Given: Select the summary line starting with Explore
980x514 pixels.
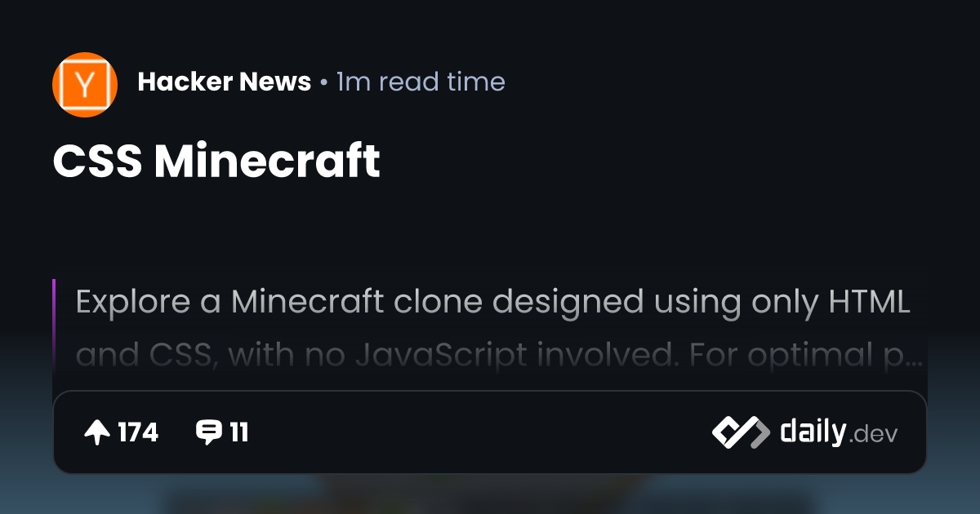Looking at the screenshot, I should [x=492, y=303].
